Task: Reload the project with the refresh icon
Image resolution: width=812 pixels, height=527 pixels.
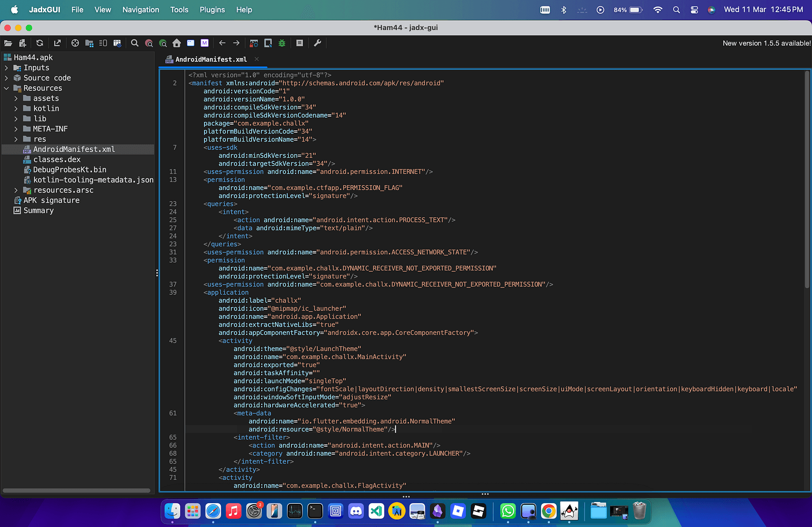Action: [40, 43]
